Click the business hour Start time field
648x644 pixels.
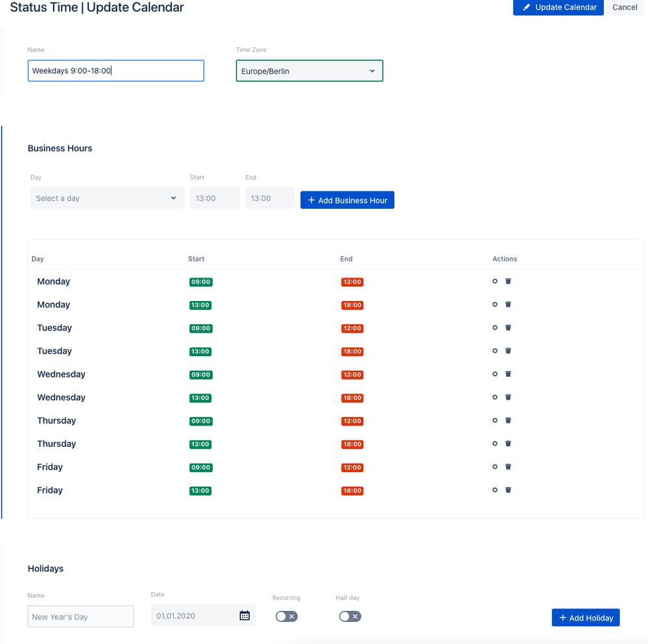pyautogui.click(x=215, y=198)
